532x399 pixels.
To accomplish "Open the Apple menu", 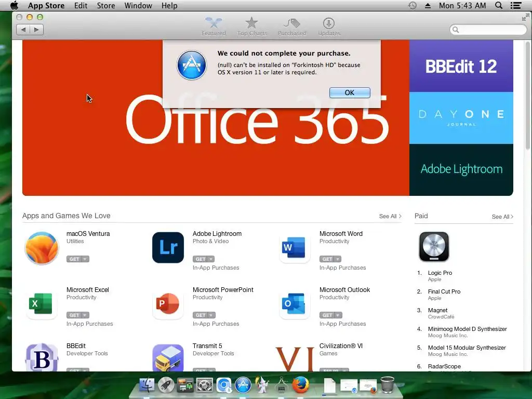I will tap(14, 5).
